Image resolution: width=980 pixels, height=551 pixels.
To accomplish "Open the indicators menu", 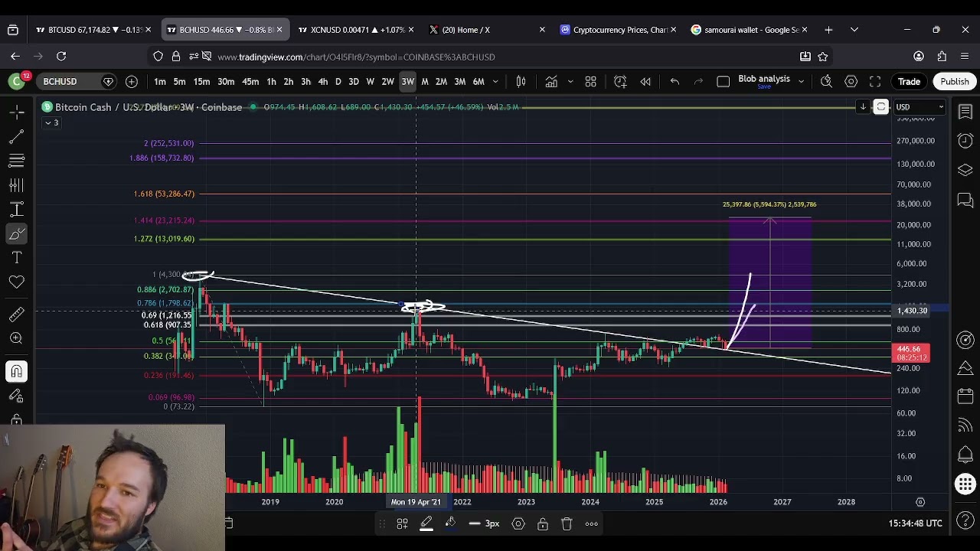I will point(550,81).
